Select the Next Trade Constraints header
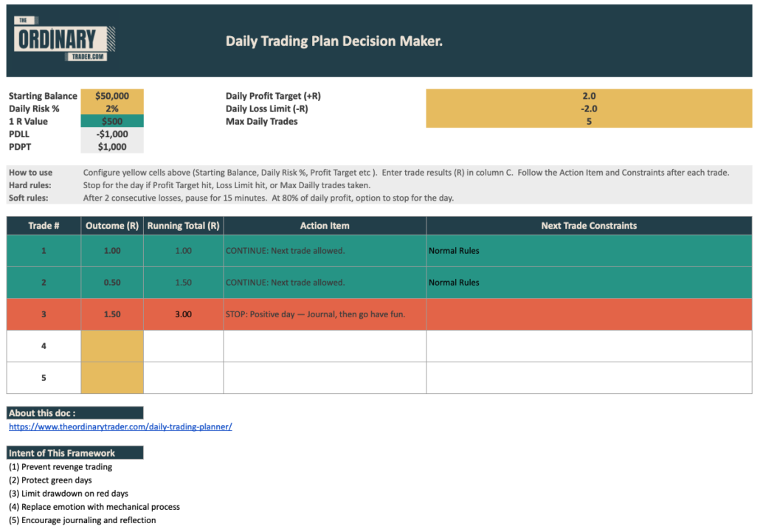 (x=589, y=226)
